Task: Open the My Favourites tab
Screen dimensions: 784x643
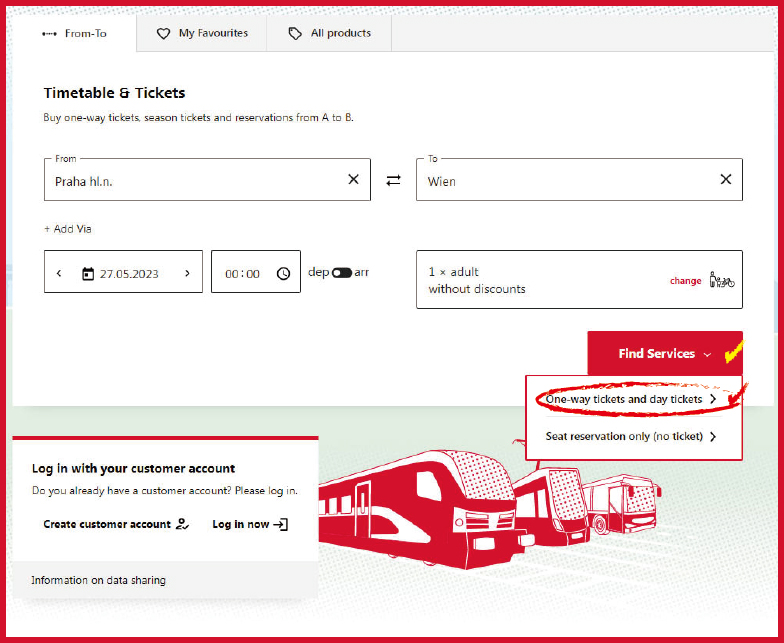Action: [x=202, y=34]
